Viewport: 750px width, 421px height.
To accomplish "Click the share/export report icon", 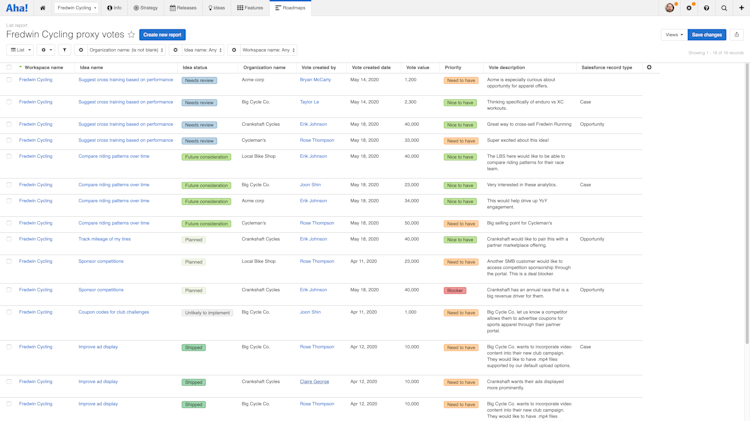I will (x=737, y=34).
